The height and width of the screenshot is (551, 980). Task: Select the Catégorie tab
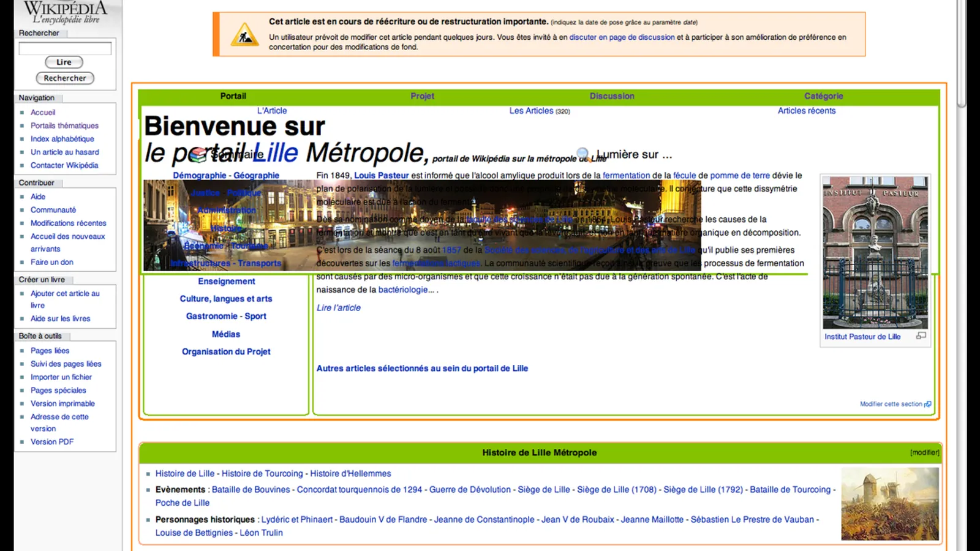(x=823, y=96)
